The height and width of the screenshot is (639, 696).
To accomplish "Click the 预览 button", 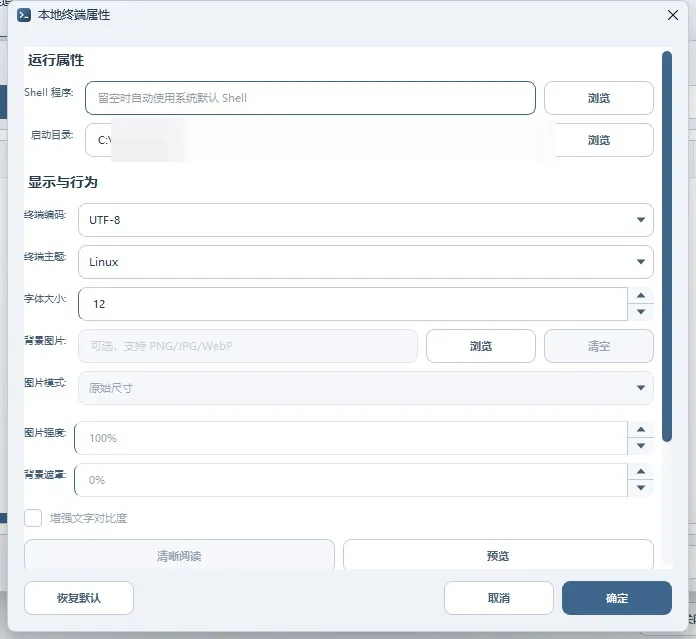I will tap(498, 555).
